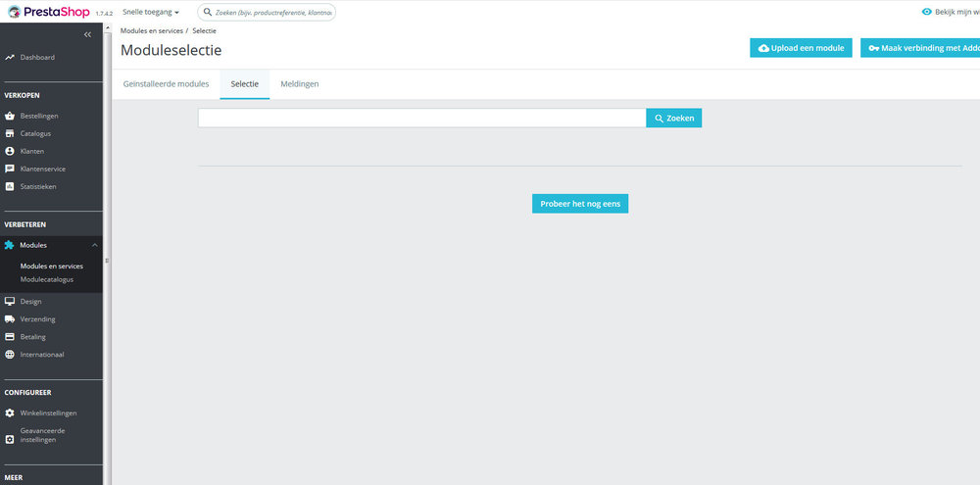Click the eye icon beside Bekijk mijn winkel
The height and width of the screenshot is (485, 980).
tap(927, 12)
